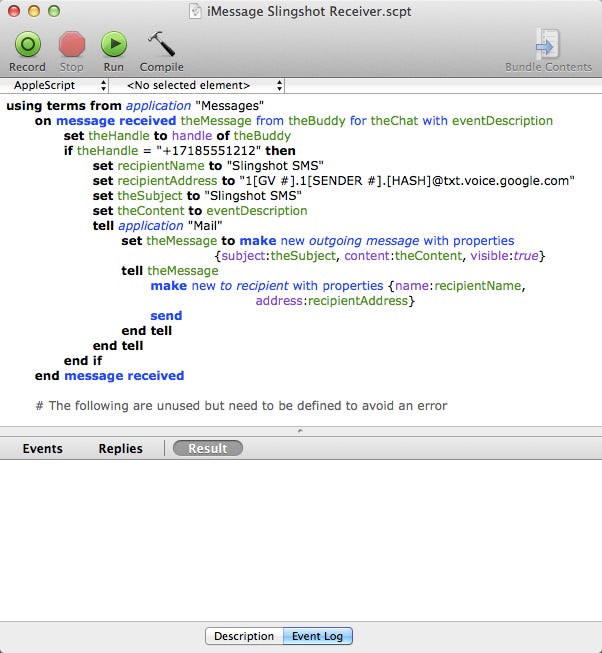
Task: Show the Event Log pane
Action: coord(318,636)
